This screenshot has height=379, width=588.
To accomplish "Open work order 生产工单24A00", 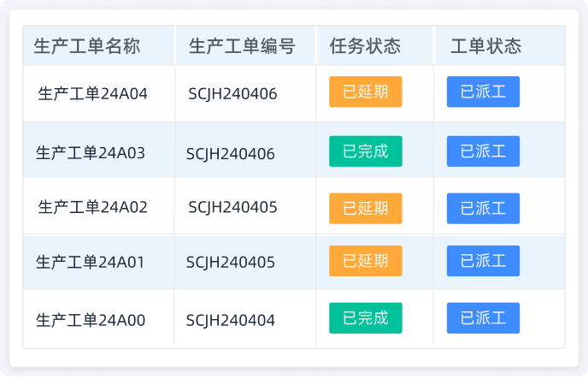I will coord(91,320).
